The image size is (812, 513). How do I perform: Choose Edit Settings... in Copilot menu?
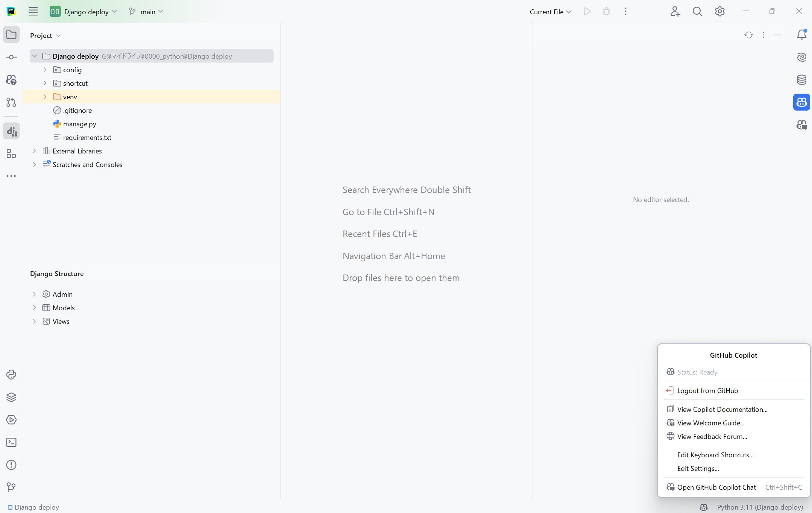click(x=698, y=468)
